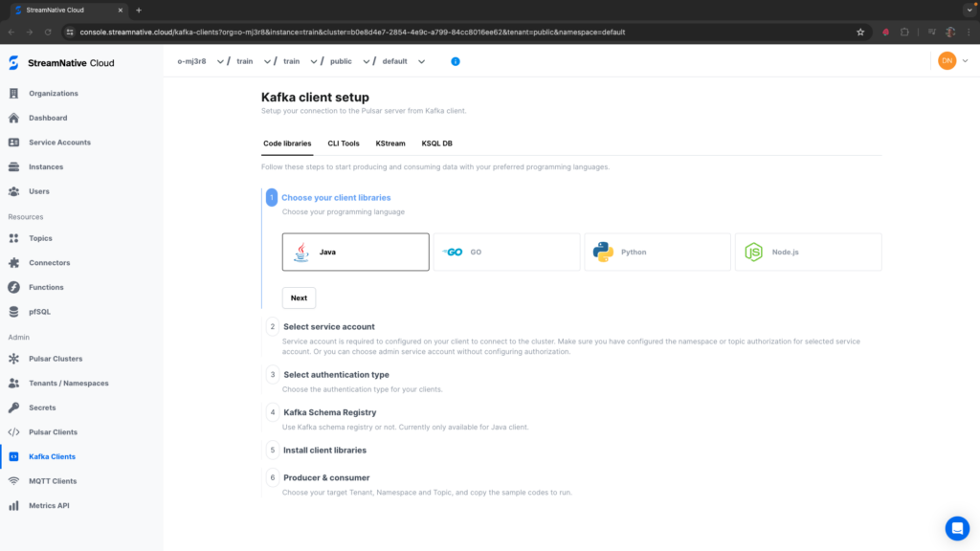Open the public tenant dropdown

click(x=366, y=61)
